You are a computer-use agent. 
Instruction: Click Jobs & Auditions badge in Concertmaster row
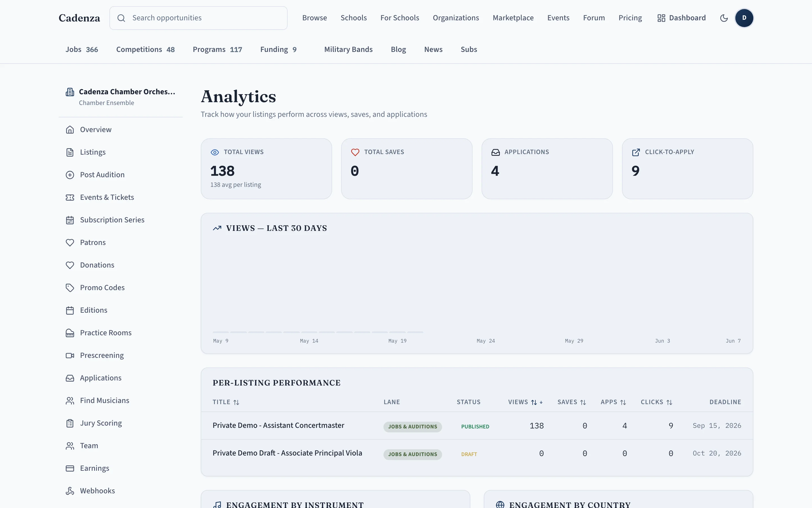pyautogui.click(x=412, y=427)
